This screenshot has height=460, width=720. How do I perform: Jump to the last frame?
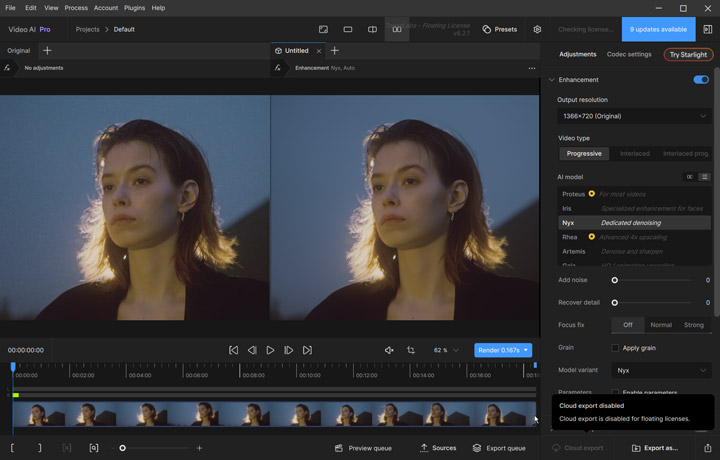[307, 350]
